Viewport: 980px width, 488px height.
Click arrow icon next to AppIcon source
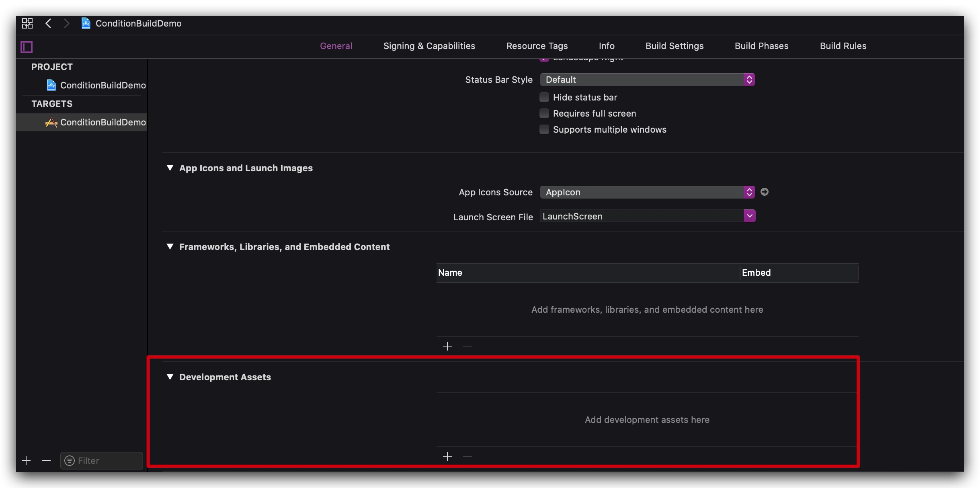click(765, 192)
